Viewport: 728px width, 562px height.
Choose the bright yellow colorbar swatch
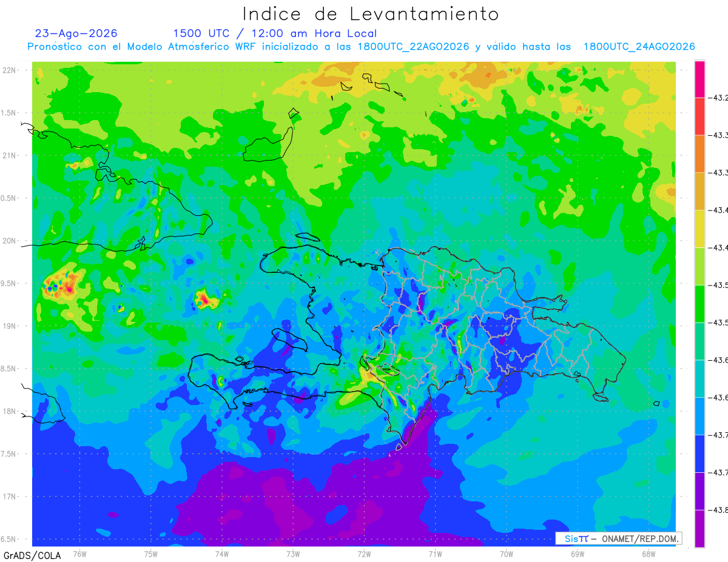click(x=699, y=229)
